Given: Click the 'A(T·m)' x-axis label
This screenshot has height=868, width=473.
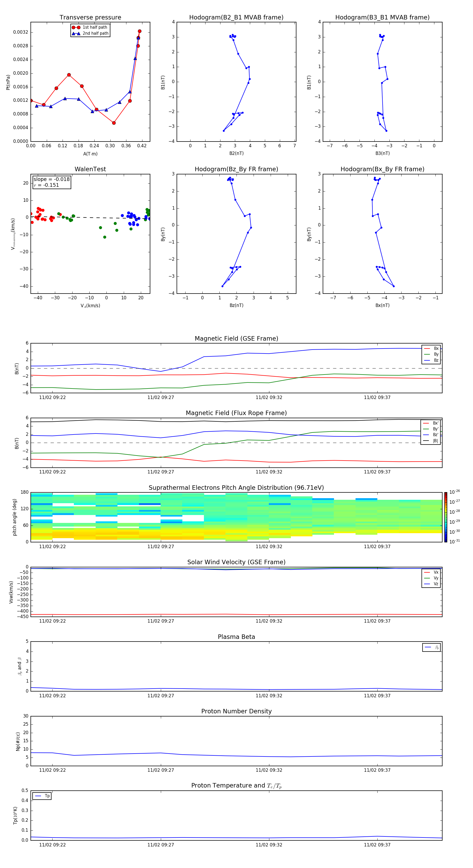Looking at the screenshot, I should tap(90, 154).
